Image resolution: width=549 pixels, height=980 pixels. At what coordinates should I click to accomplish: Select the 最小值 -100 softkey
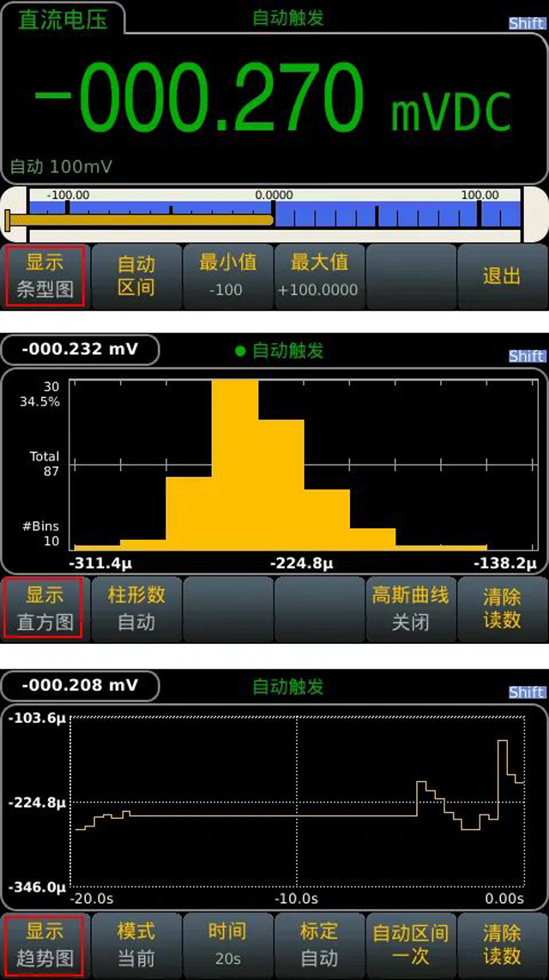[227, 275]
